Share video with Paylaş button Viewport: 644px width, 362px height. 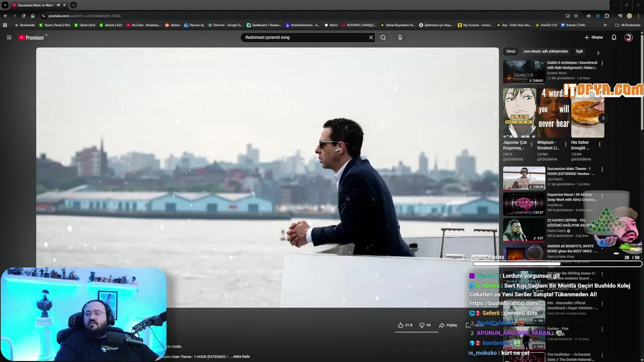point(448,325)
